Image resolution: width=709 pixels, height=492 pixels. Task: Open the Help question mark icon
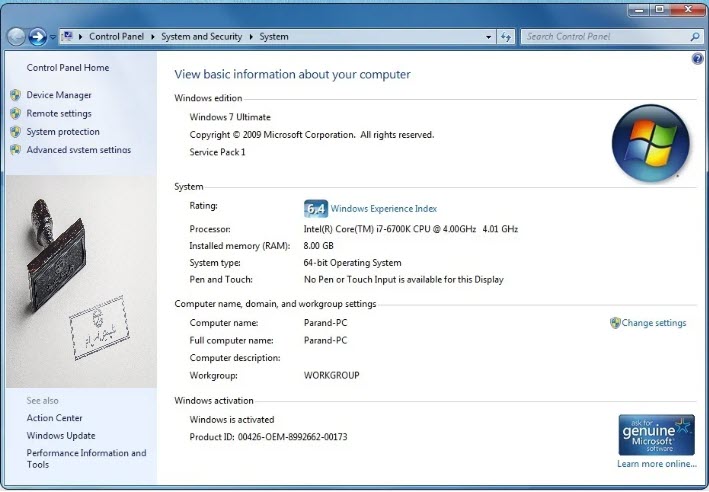[698, 59]
